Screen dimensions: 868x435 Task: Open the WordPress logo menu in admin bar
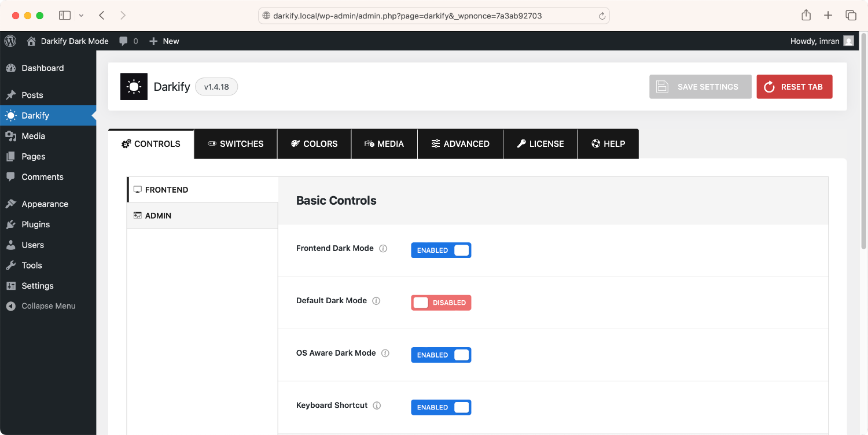(x=10, y=41)
